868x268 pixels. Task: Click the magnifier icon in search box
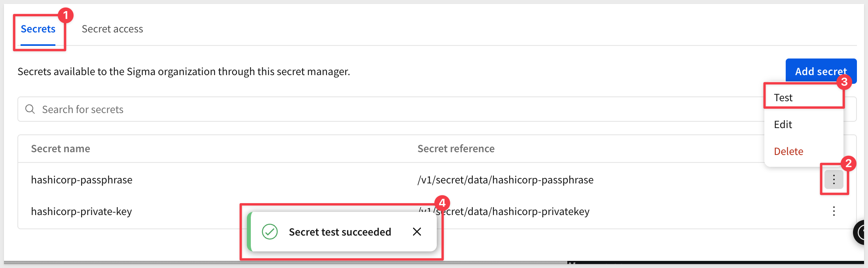pyautogui.click(x=30, y=109)
